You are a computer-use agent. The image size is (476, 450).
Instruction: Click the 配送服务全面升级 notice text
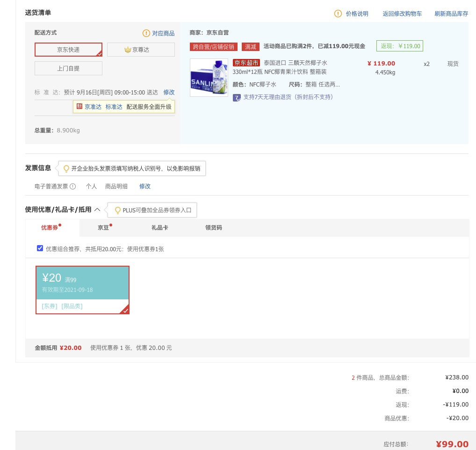pyautogui.click(x=149, y=107)
